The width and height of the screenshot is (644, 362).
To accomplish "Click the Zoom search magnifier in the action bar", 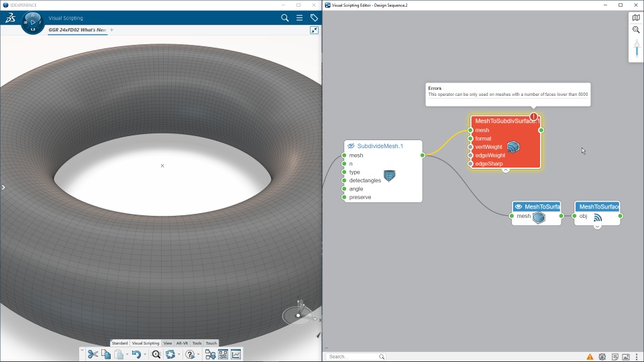I will [x=156, y=354].
